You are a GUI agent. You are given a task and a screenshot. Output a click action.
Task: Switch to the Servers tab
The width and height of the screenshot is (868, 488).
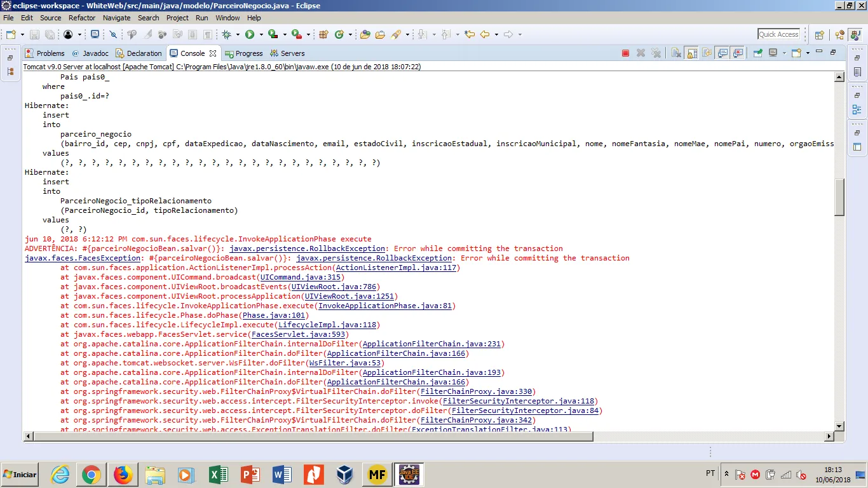287,53
